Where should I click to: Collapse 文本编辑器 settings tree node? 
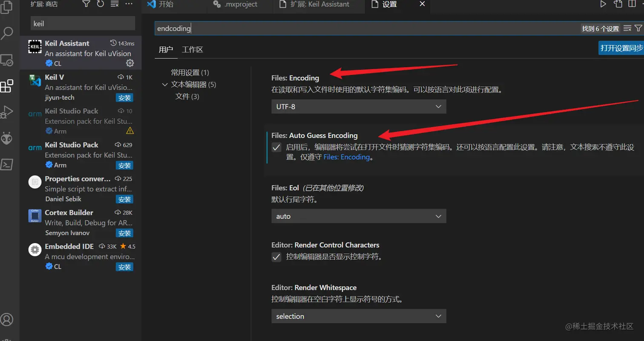(165, 85)
